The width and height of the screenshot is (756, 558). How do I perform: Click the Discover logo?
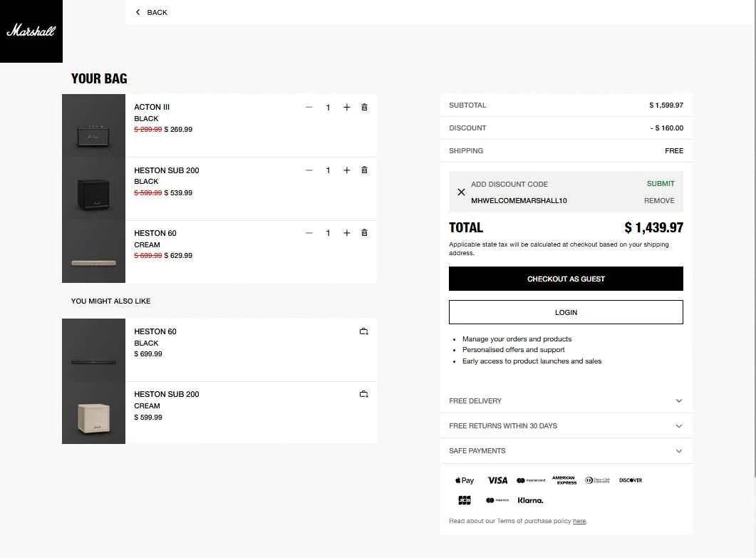click(631, 480)
